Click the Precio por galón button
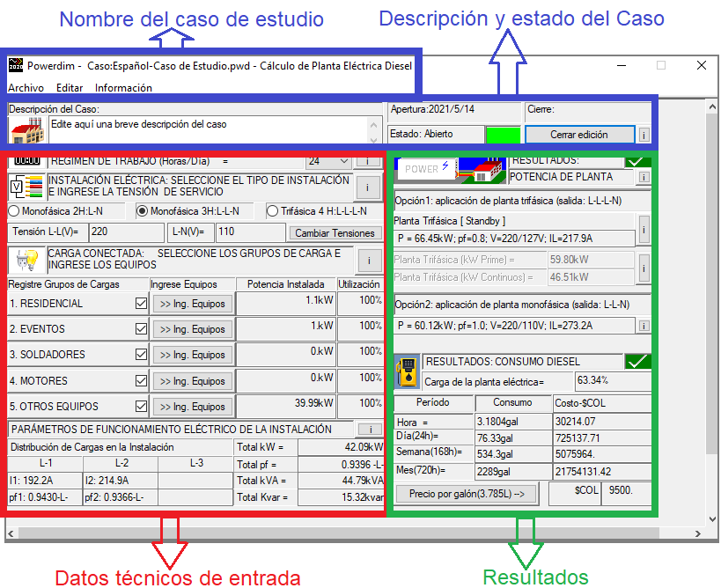The height and width of the screenshot is (588, 721). [x=466, y=494]
